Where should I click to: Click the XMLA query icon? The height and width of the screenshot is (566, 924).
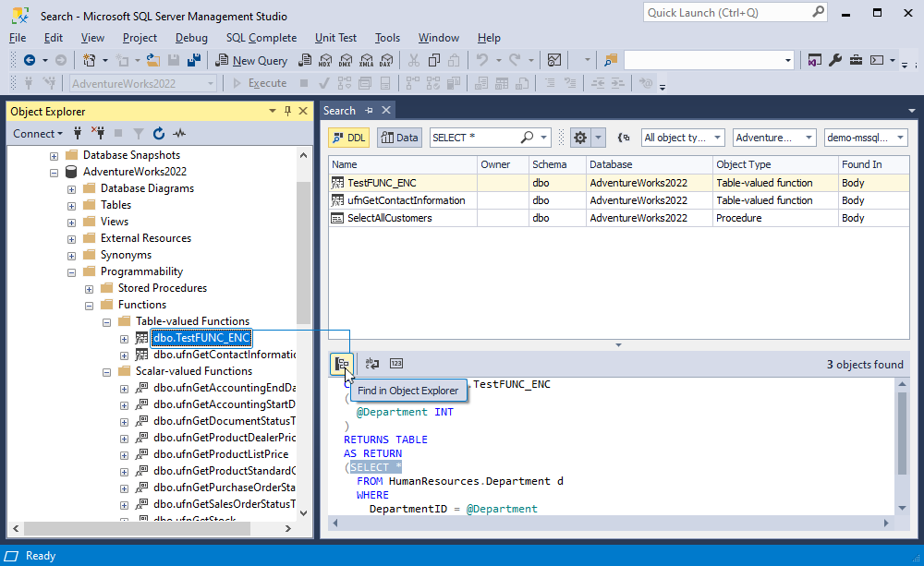pos(367,60)
